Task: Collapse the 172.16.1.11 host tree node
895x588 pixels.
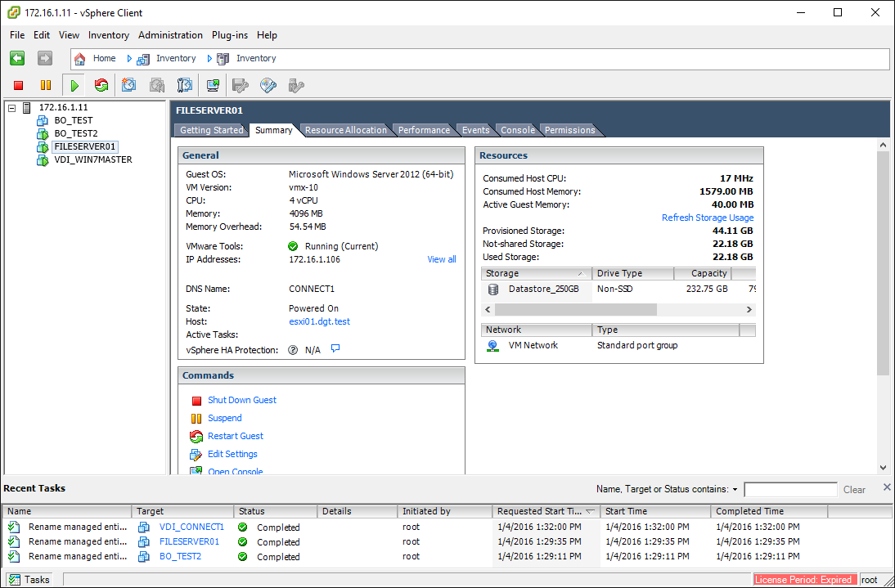Action: [x=12, y=107]
